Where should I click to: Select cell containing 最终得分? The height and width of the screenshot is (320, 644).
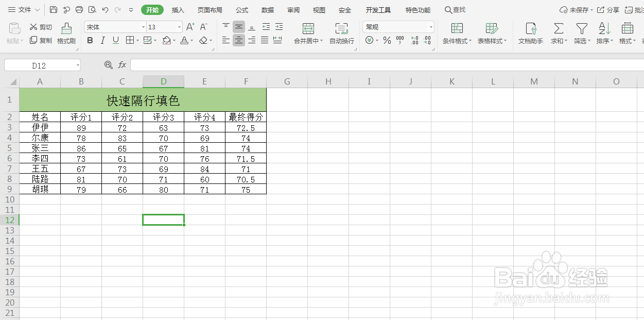pyautogui.click(x=246, y=117)
